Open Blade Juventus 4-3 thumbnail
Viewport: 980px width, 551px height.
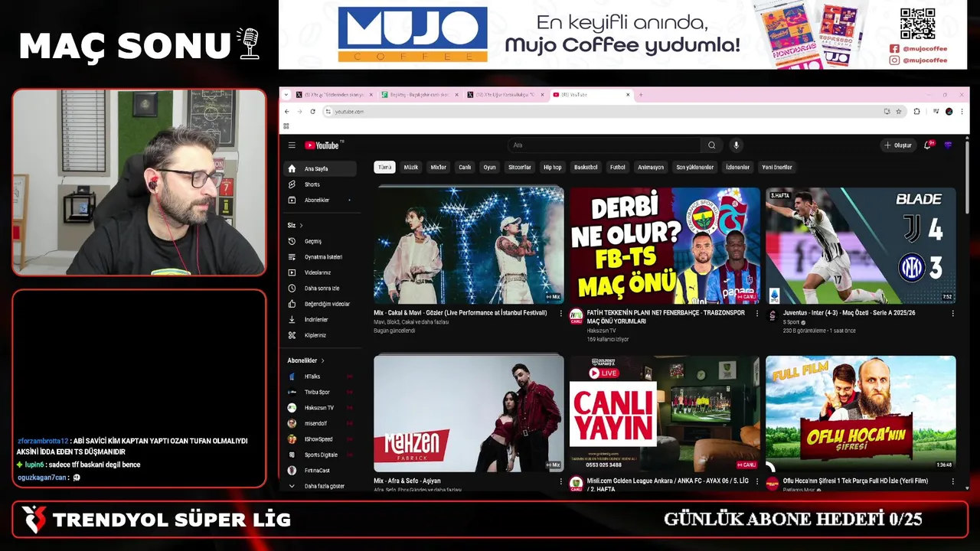pos(861,246)
